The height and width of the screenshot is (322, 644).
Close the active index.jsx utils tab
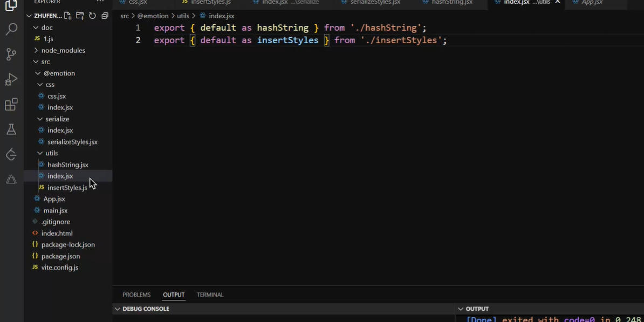(558, 2)
